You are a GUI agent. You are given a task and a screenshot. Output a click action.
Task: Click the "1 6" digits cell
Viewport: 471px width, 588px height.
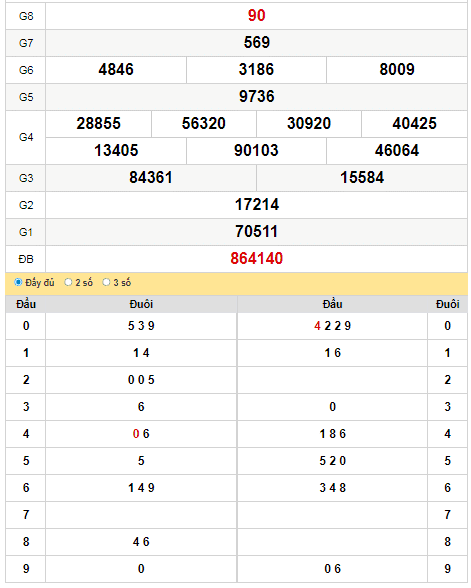click(332, 353)
